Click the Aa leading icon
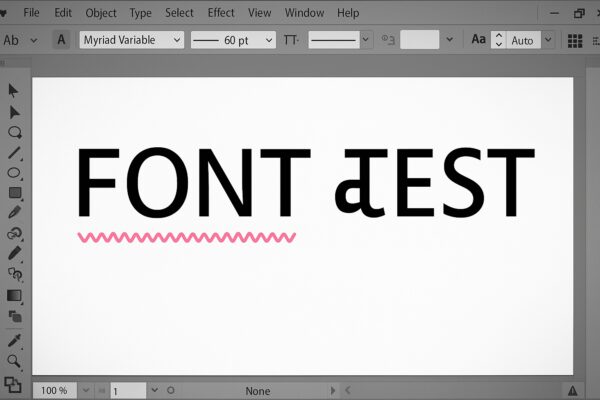Viewport: 600px width, 400px height. coord(478,39)
